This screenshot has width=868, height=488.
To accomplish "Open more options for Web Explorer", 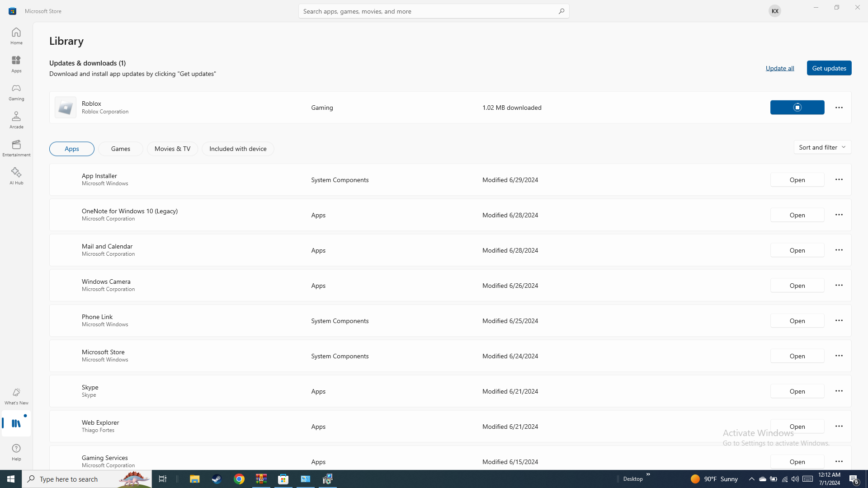I will point(839,426).
